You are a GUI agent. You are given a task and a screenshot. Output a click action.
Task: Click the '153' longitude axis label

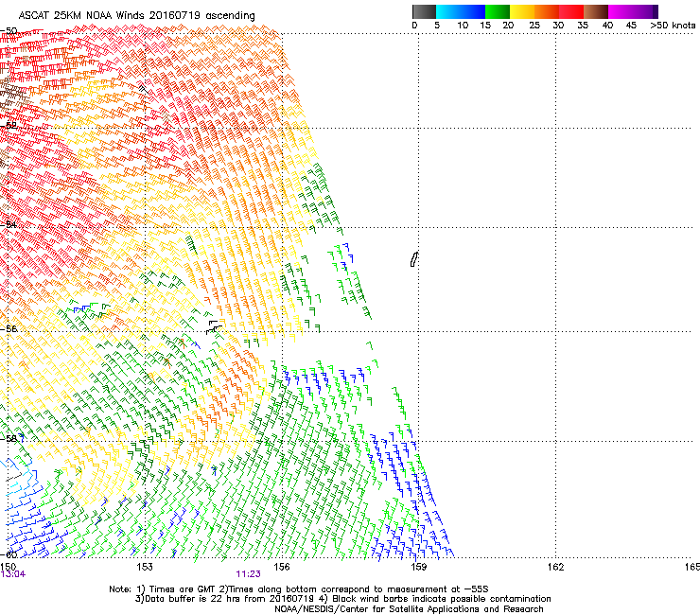pyautogui.click(x=145, y=567)
